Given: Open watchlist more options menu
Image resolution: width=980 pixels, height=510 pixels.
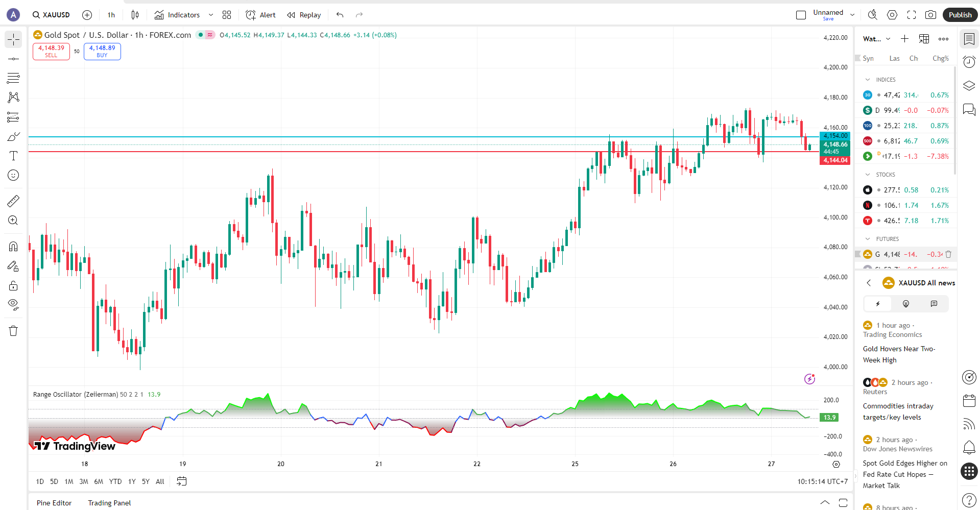Looking at the screenshot, I should tap(943, 39).
